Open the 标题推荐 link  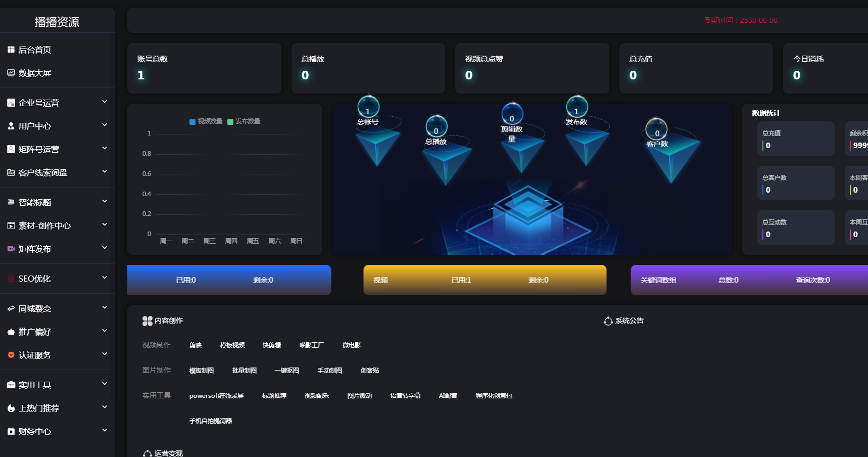274,396
